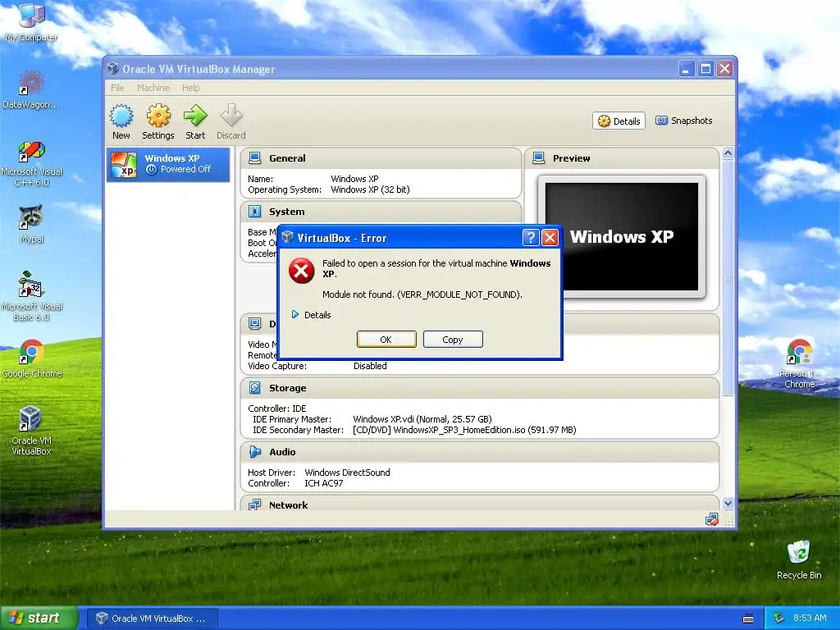Click the 8:53 AM clock
The height and width of the screenshot is (630, 840).
click(810, 618)
